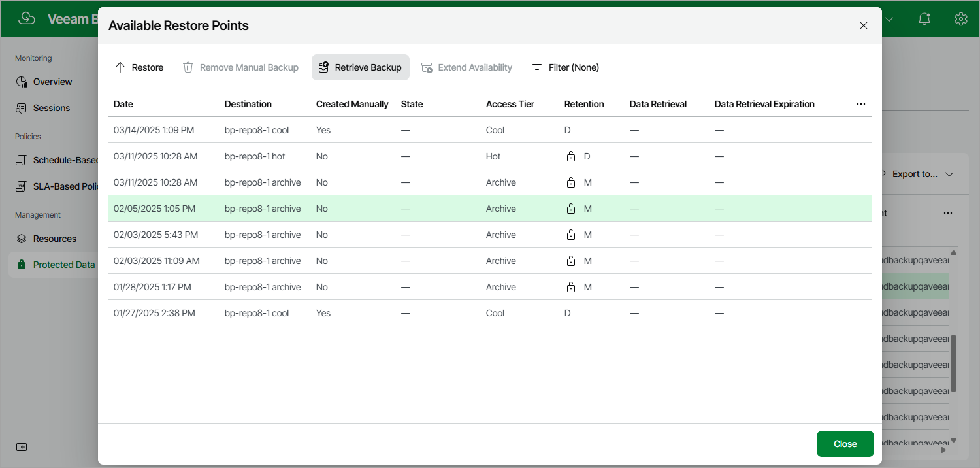The height and width of the screenshot is (468, 980).
Task: Select the 03/14/2025 1:09 PM restore point
Action: [490, 130]
